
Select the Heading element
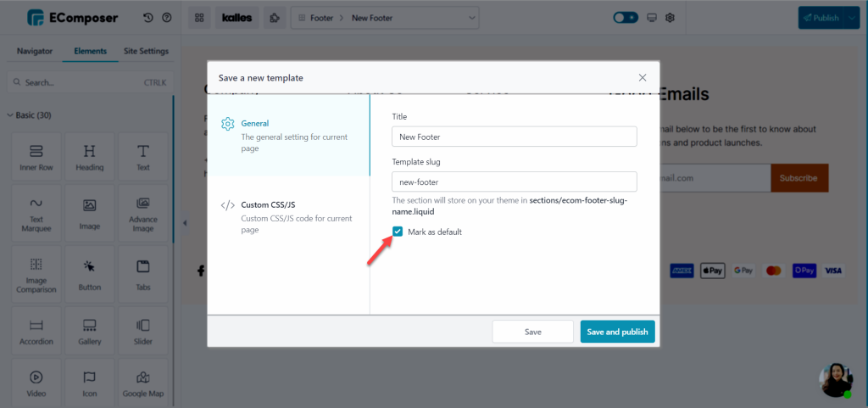point(90,156)
